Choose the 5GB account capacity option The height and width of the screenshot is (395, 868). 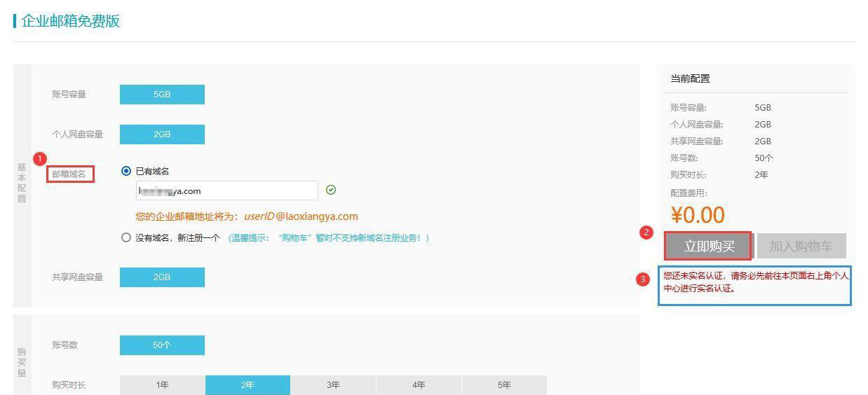[x=162, y=95]
